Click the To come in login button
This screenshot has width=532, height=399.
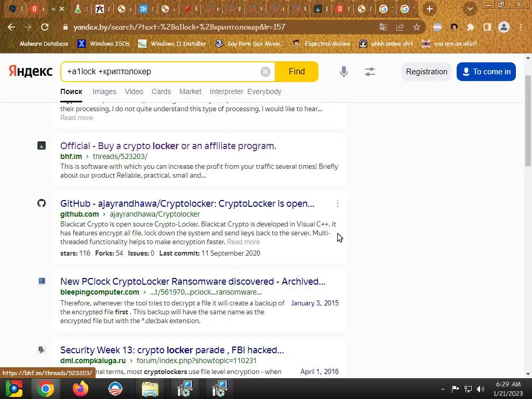pos(486,72)
